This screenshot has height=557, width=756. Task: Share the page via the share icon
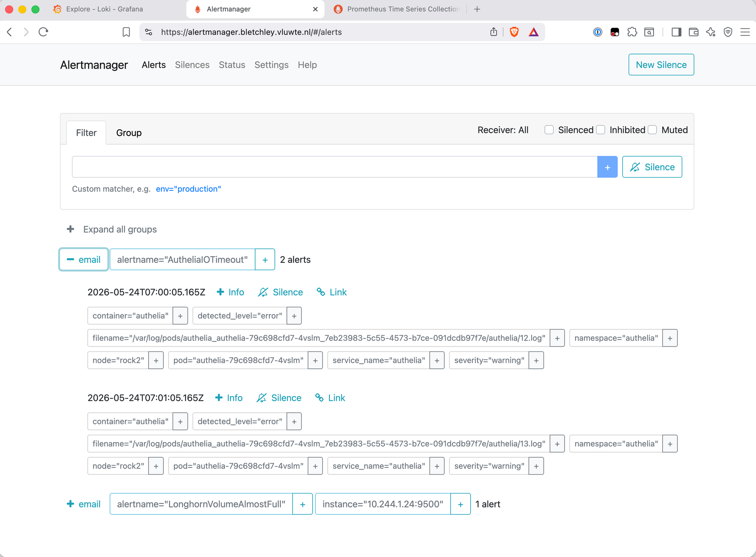coord(494,32)
